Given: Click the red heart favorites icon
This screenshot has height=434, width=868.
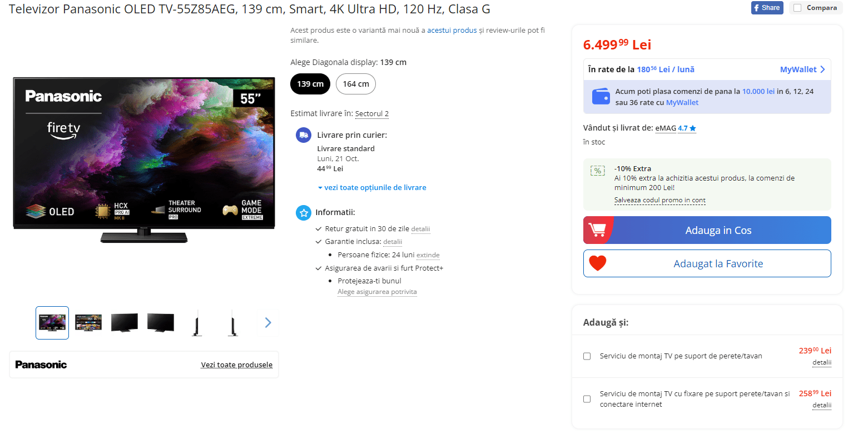Looking at the screenshot, I should [x=598, y=263].
